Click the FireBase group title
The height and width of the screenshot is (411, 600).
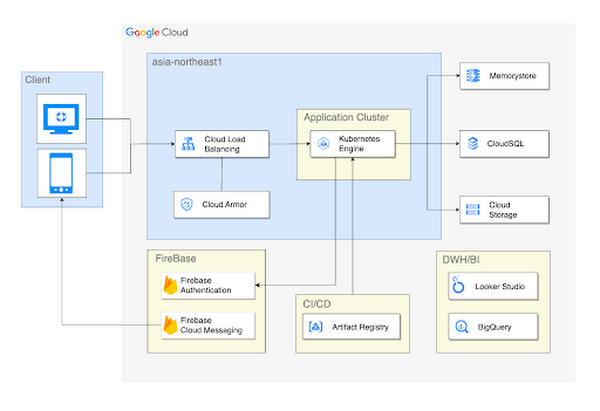click(176, 259)
